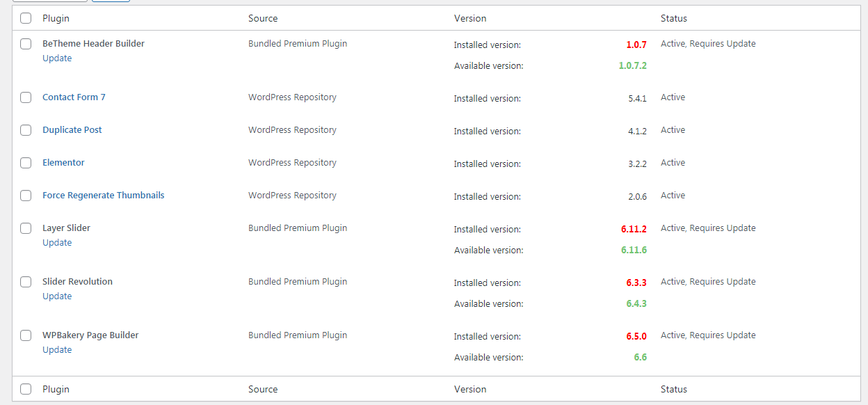This screenshot has width=868, height=405.
Task: Click Layer Slider installed version 6.11.2
Action: tap(634, 229)
